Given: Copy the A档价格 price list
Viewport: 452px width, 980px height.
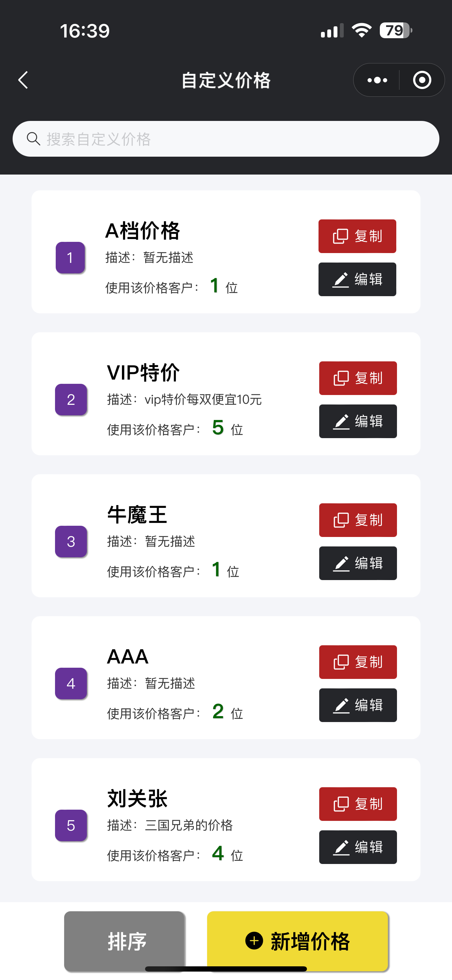Looking at the screenshot, I should pyautogui.click(x=357, y=236).
